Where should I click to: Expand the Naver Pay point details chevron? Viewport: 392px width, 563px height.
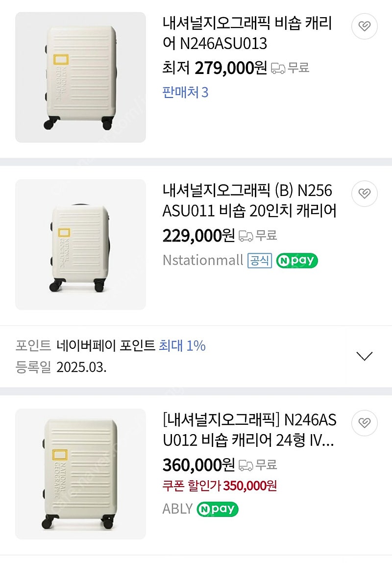click(365, 356)
